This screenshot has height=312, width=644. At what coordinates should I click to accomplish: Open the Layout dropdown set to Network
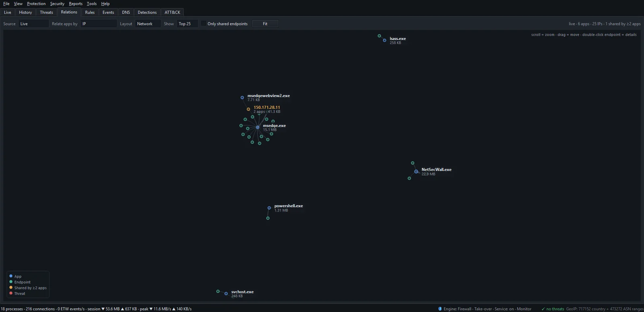[x=148, y=24]
